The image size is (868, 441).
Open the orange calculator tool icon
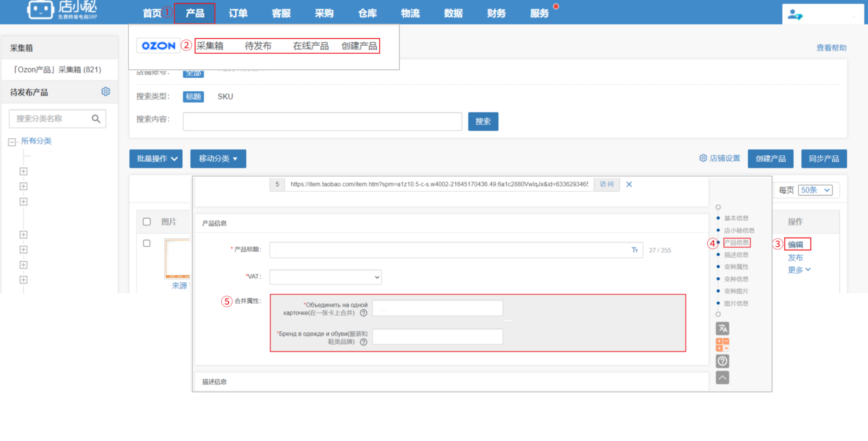pos(722,344)
